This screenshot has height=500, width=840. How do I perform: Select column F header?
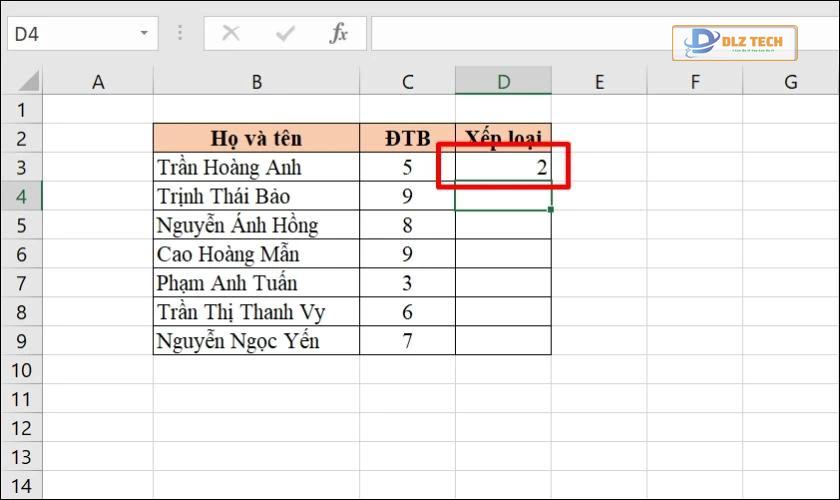pos(695,81)
